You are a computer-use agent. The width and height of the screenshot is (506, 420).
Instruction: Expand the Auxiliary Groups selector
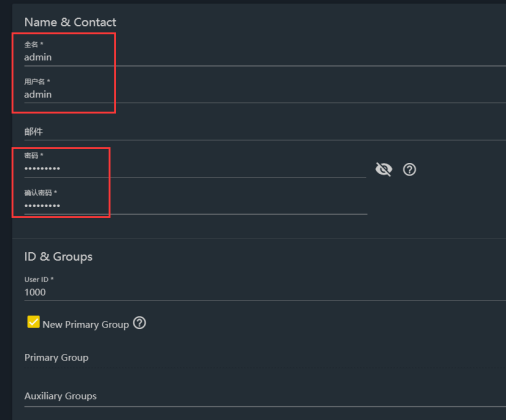pyautogui.click(x=265, y=396)
